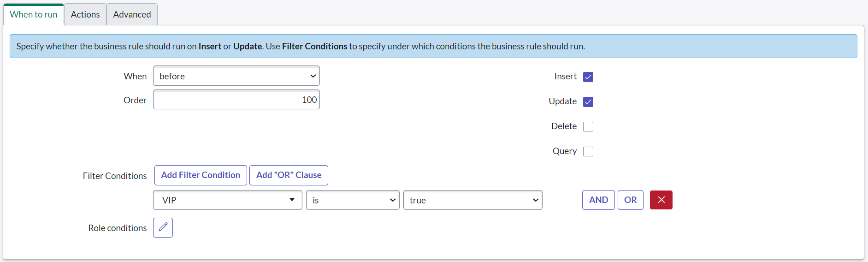The width and height of the screenshot is (868, 262).
Task: Click the Filter Conditions label
Action: (x=115, y=176)
